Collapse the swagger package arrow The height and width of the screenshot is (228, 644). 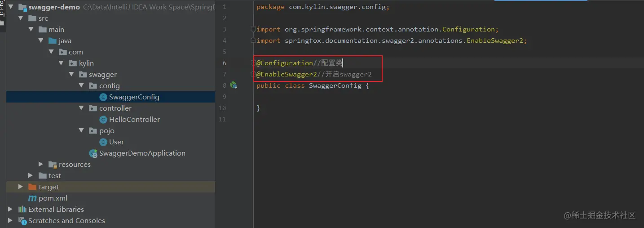(x=71, y=75)
